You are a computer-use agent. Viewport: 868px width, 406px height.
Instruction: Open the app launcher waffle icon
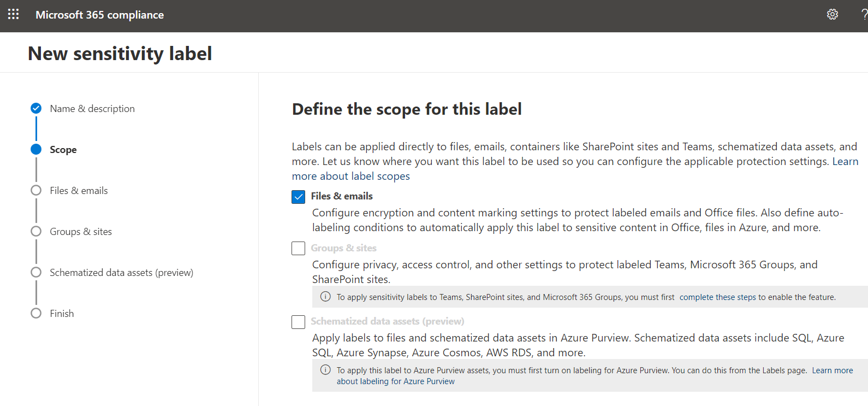(x=14, y=14)
